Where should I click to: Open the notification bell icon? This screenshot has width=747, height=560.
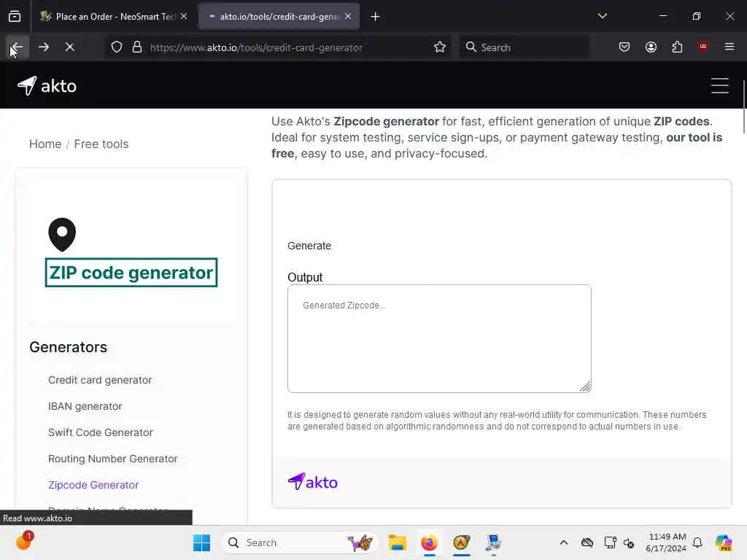697,542
